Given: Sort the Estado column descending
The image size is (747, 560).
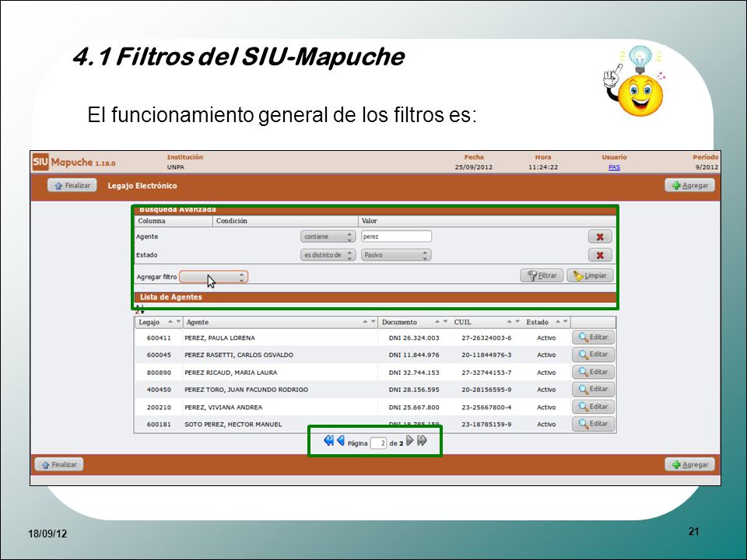Looking at the screenshot, I should tap(566, 322).
